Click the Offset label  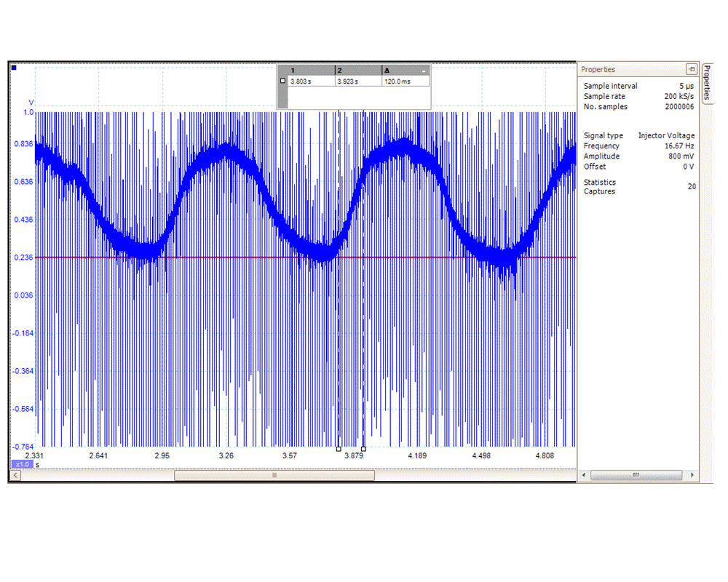tap(595, 167)
